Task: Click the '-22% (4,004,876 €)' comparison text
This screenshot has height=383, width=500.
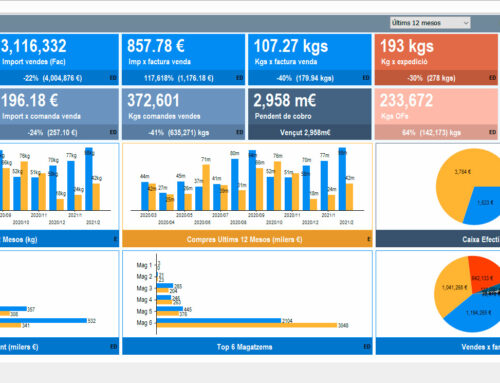Action: 53,78
